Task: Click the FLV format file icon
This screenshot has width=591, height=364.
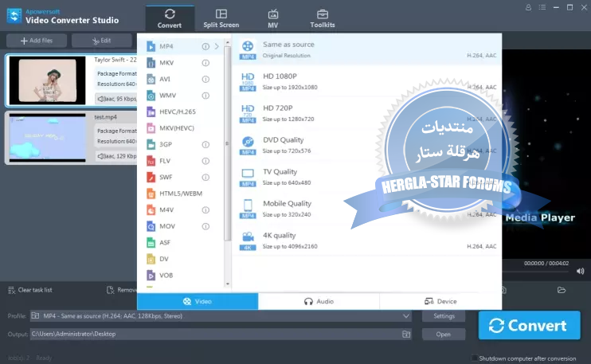Action: 151,161
